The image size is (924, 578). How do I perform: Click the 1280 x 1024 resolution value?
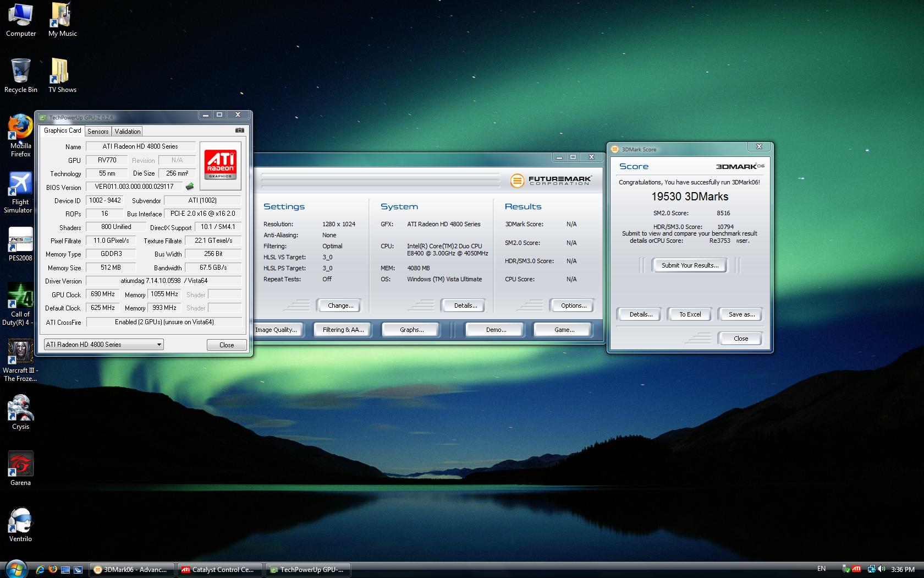[x=339, y=224]
